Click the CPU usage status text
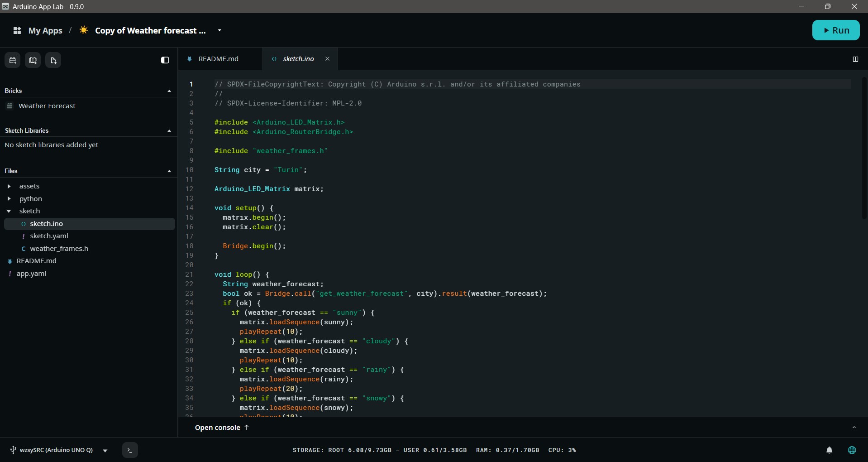The image size is (868, 462). point(562,450)
